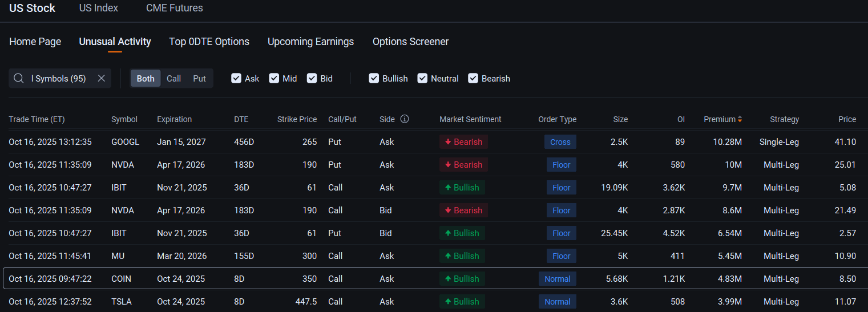This screenshot has height=312, width=868.
Task: Uncheck the Bearish sentiment filter
Action: point(473,79)
